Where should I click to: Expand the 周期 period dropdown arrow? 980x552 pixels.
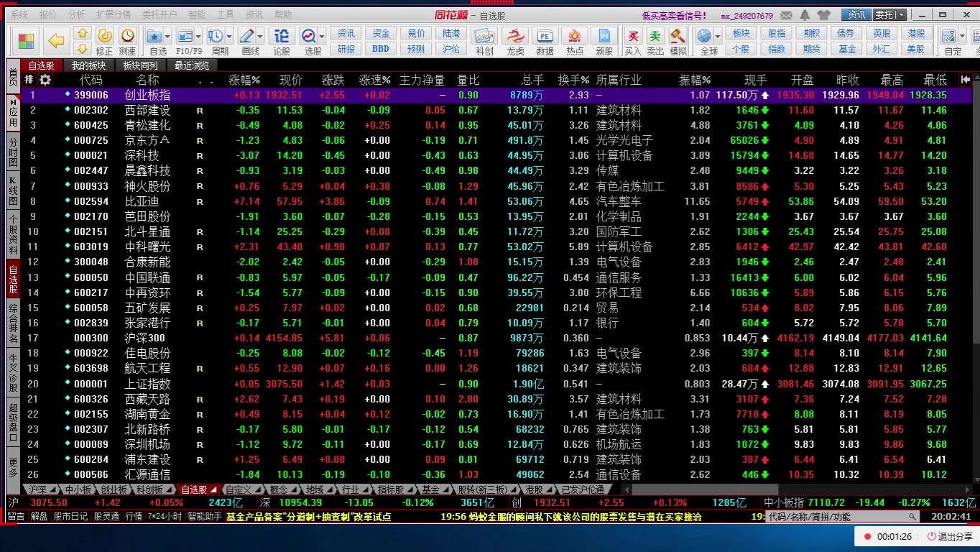click(x=229, y=36)
